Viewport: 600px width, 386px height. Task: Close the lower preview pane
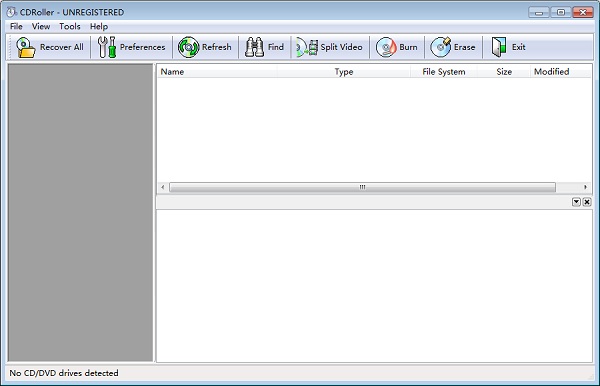point(587,202)
